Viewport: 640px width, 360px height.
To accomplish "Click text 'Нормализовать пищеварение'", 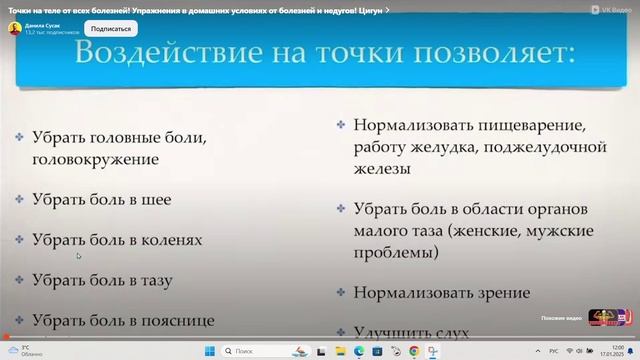I will coord(470,125).
